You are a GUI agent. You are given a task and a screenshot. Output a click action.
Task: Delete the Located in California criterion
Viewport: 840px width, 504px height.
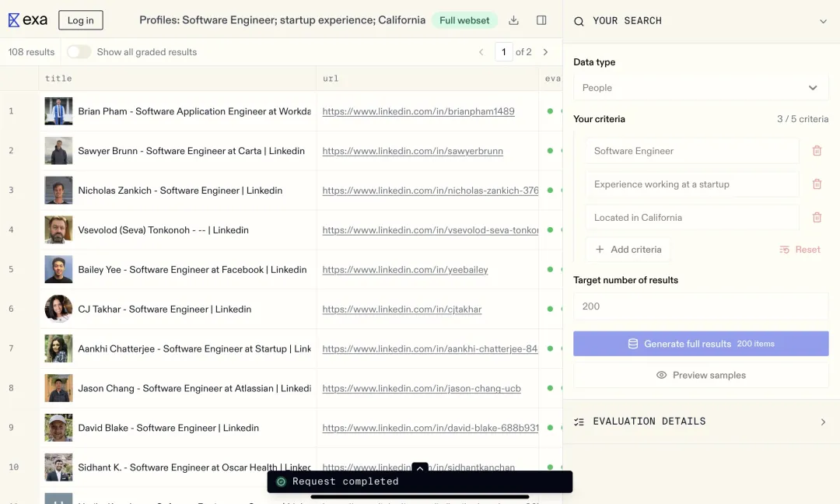pos(817,218)
